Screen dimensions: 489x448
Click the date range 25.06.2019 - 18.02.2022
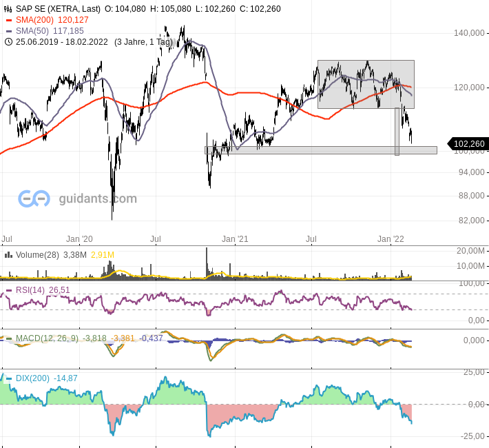pos(62,42)
